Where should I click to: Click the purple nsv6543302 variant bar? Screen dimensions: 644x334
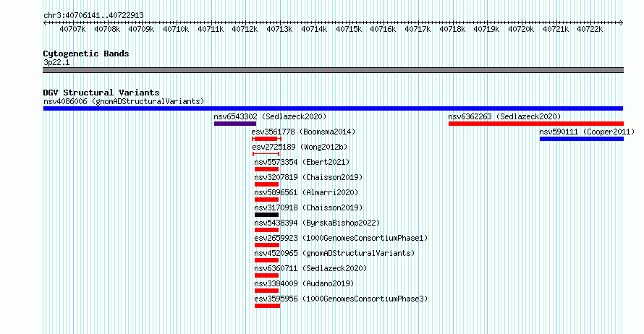(x=235, y=124)
